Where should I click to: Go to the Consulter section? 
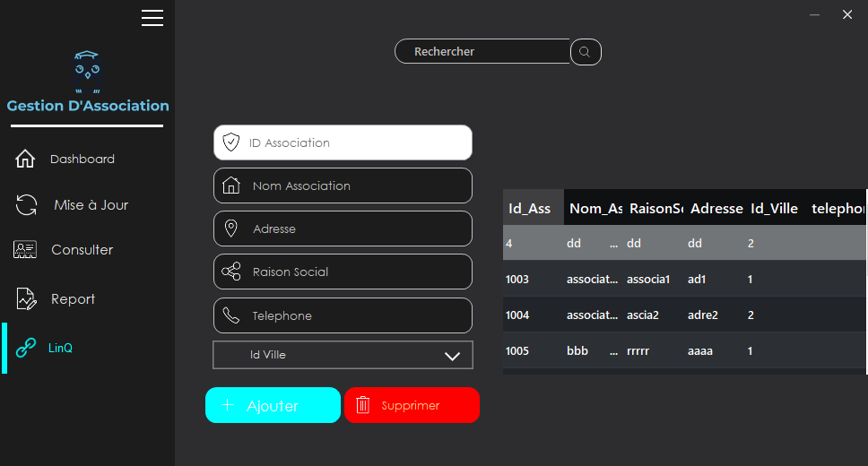(82, 250)
